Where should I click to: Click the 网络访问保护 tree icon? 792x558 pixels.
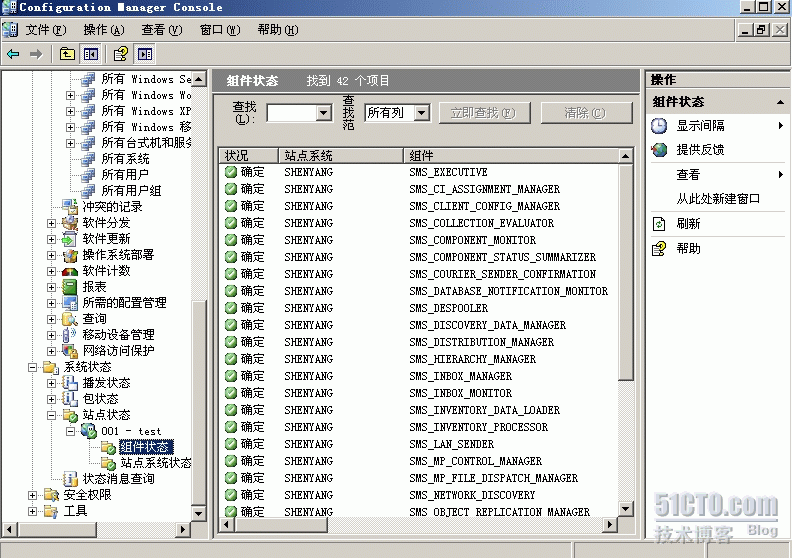tap(69, 350)
